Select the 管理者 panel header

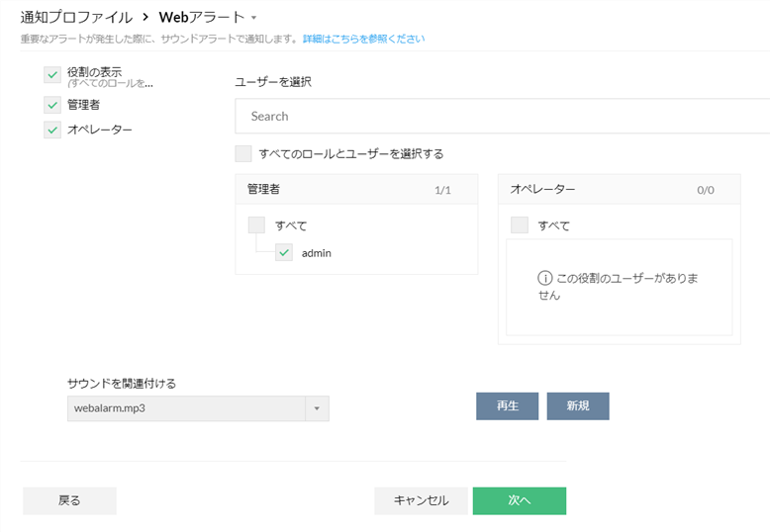(356, 189)
